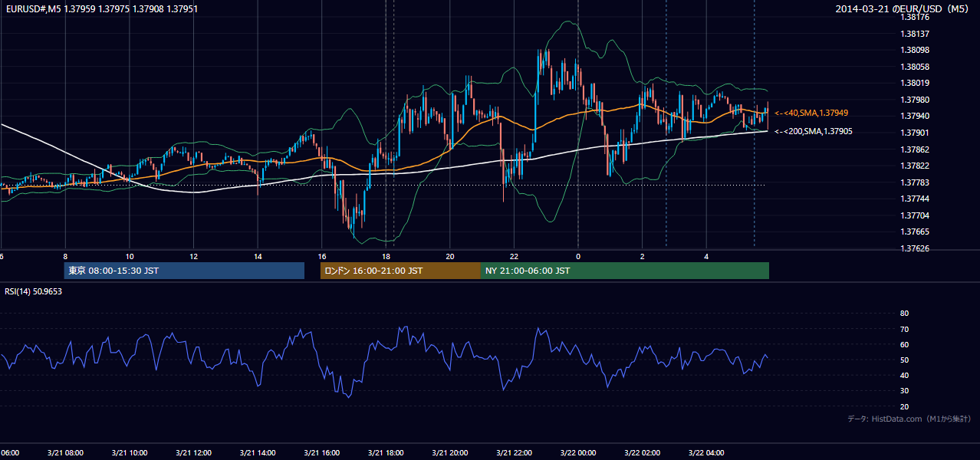The width and height of the screenshot is (980, 460).
Task: Click price axis value 1.38058
Action: (x=914, y=67)
